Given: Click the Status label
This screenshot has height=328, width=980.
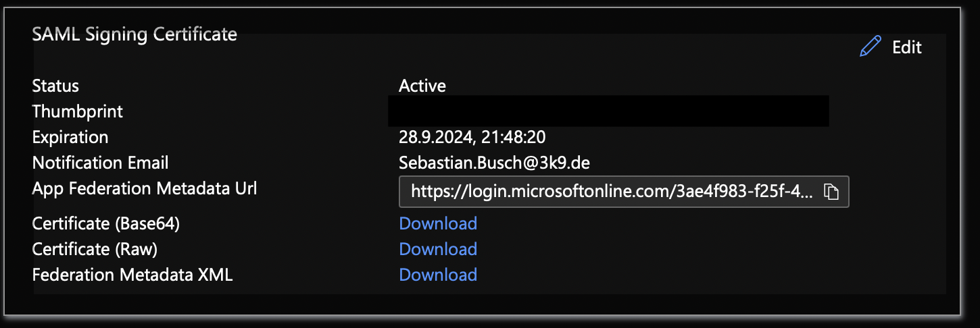Looking at the screenshot, I should (x=55, y=86).
